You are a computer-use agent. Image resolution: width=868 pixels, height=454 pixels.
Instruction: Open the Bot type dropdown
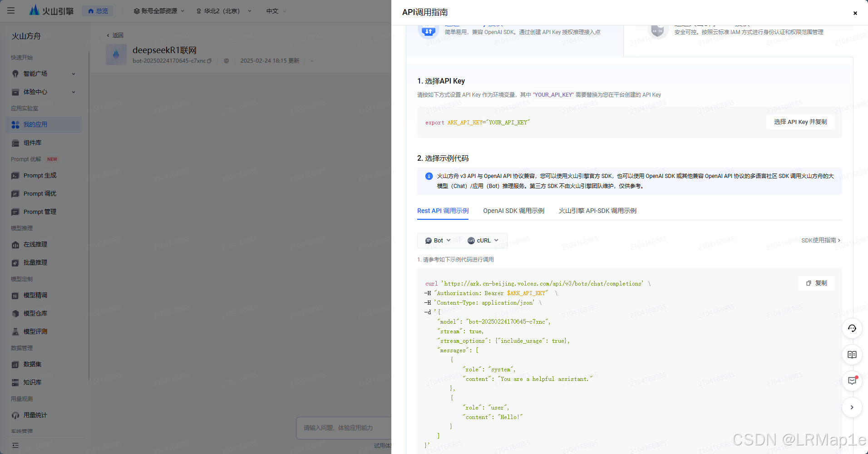pyautogui.click(x=438, y=241)
